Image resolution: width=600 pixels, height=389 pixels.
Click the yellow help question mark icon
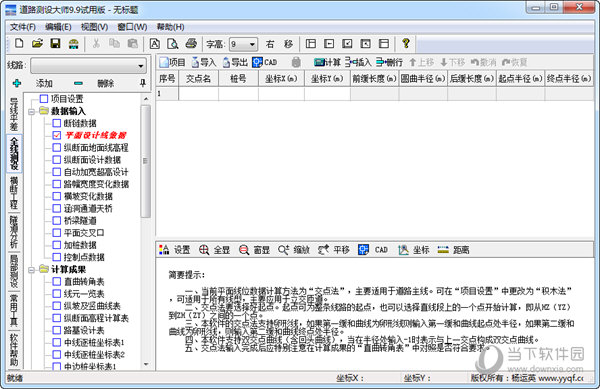pyautogui.click(x=406, y=44)
